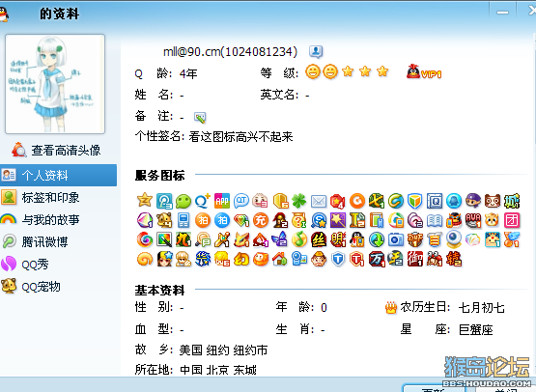Viewport: 536px width, 392px height.
Task: Click the QQ Music green note icon
Action: pyautogui.click(x=299, y=239)
